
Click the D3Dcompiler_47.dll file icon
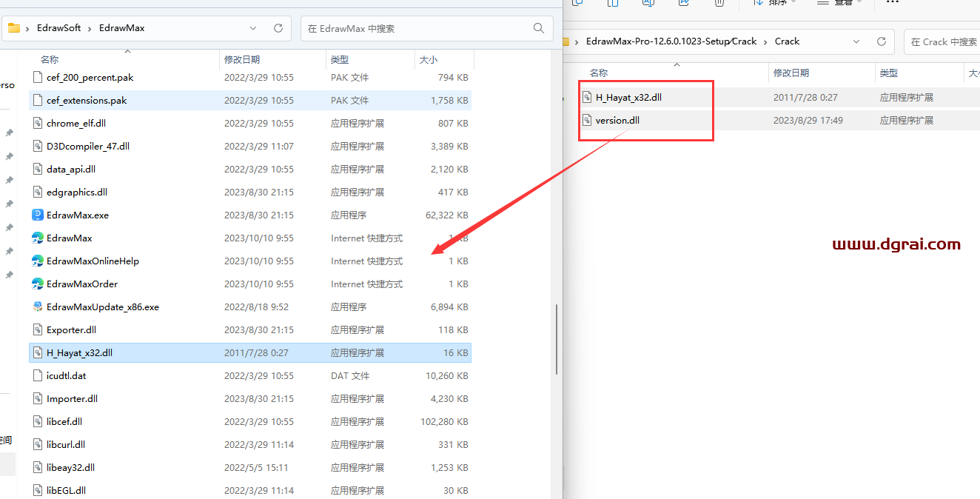pos(38,147)
